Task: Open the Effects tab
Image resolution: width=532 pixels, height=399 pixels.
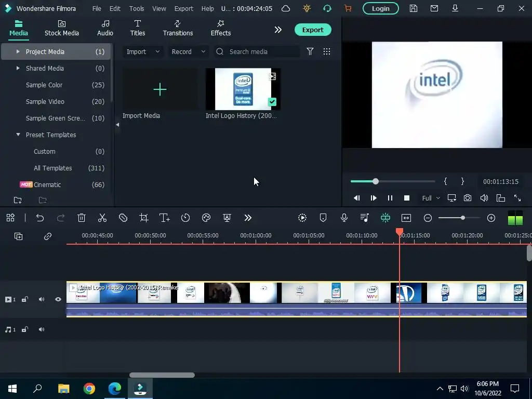Action: [x=220, y=28]
